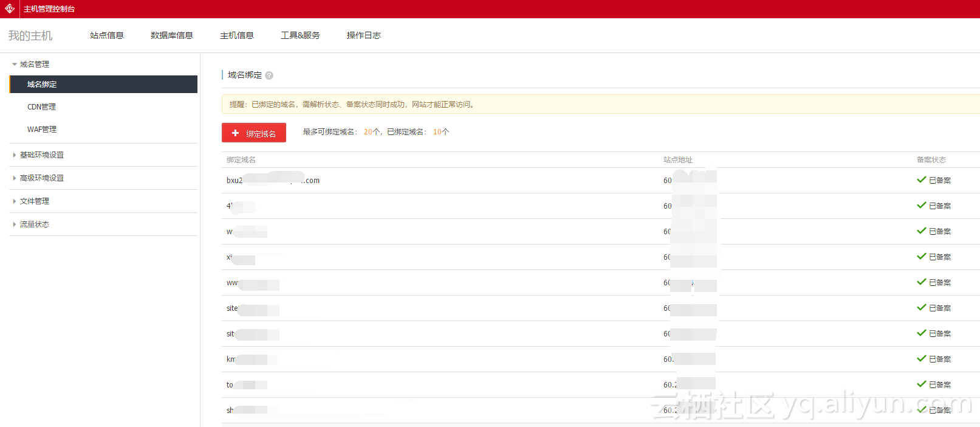Expand the 基础环境设置 section
The image size is (980, 427).
42,155
